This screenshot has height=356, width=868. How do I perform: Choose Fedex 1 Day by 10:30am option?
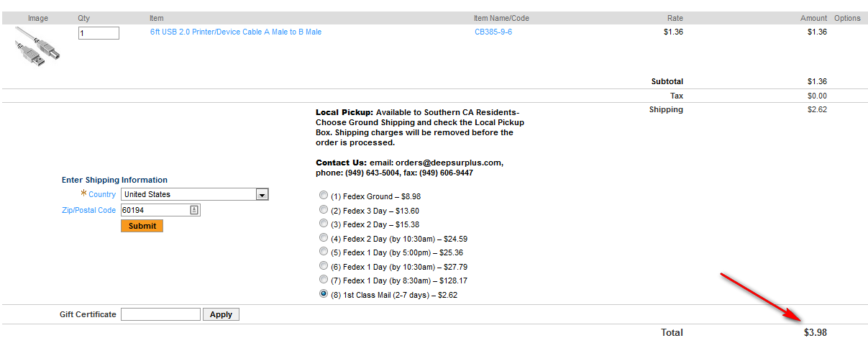(324, 266)
